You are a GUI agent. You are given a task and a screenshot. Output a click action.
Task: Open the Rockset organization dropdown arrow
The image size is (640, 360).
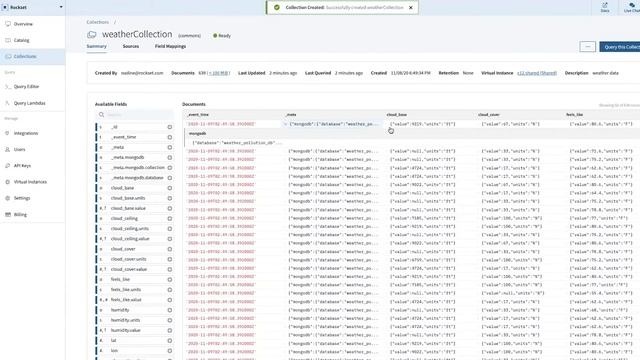click(x=61, y=7)
